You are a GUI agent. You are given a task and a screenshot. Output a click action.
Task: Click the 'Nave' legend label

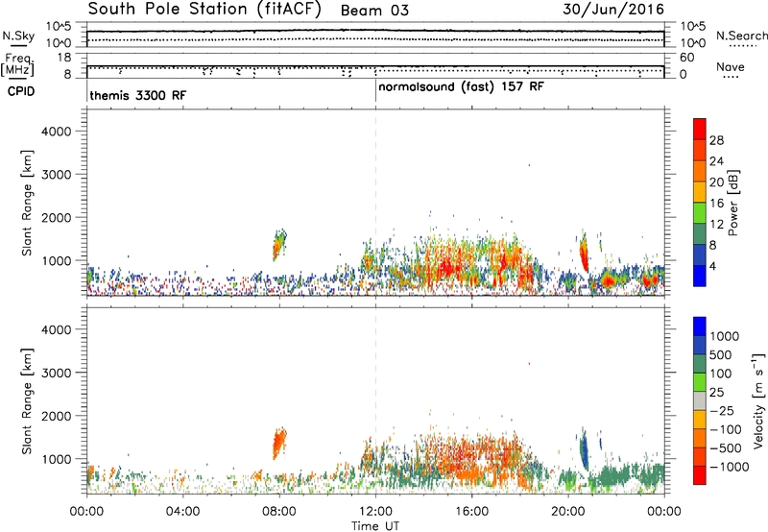[x=731, y=66]
